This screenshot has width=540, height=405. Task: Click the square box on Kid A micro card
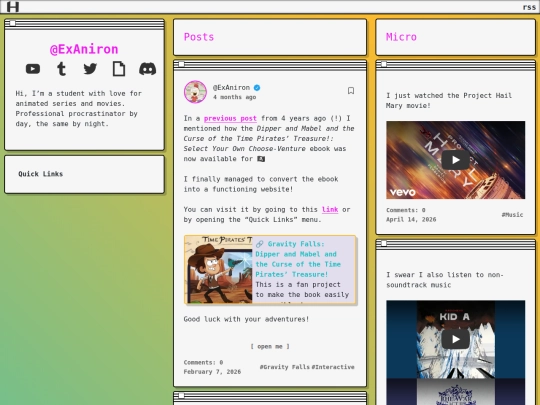(x=384, y=244)
